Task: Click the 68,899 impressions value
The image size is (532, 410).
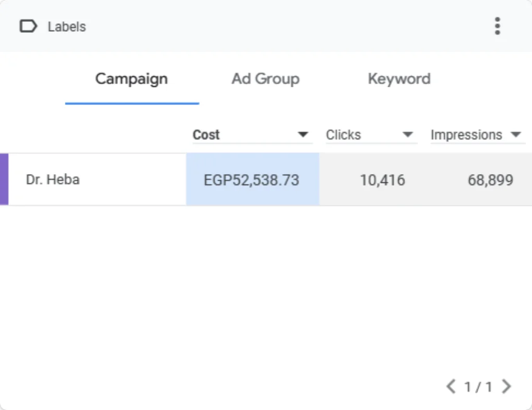Action: pyautogui.click(x=490, y=180)
